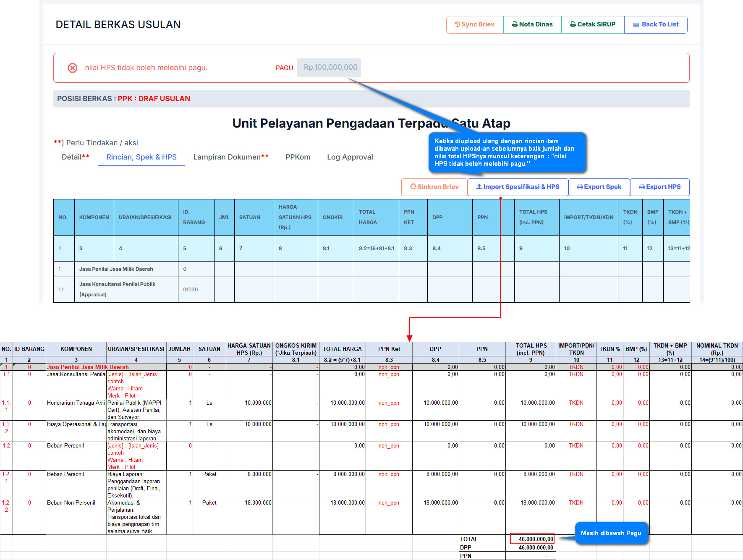Viewport: 743px width, 560px height.
Task: Switch to Rincian, Spek & HPS tab
Action: (141, 157)
